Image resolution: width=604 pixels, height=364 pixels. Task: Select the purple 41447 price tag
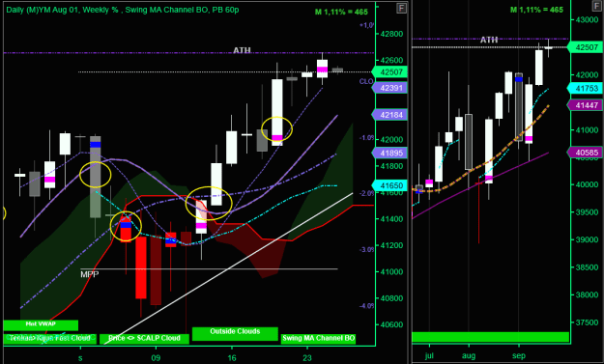pos(585,105)
